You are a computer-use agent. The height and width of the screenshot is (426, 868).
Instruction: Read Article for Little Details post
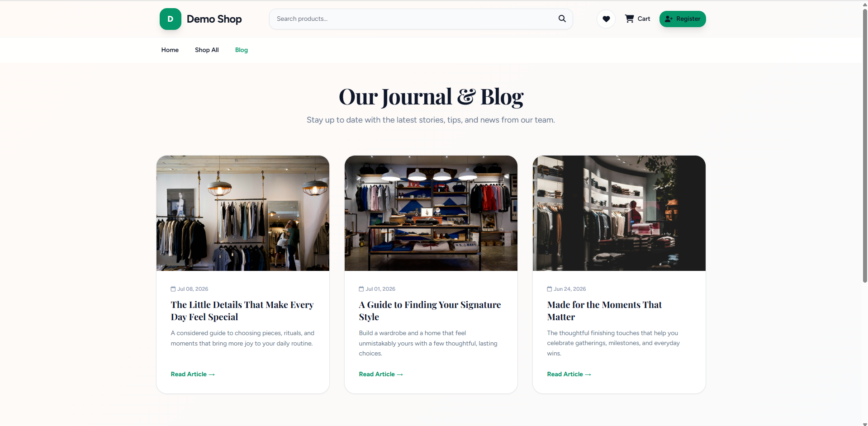click(x=193, y=374)
